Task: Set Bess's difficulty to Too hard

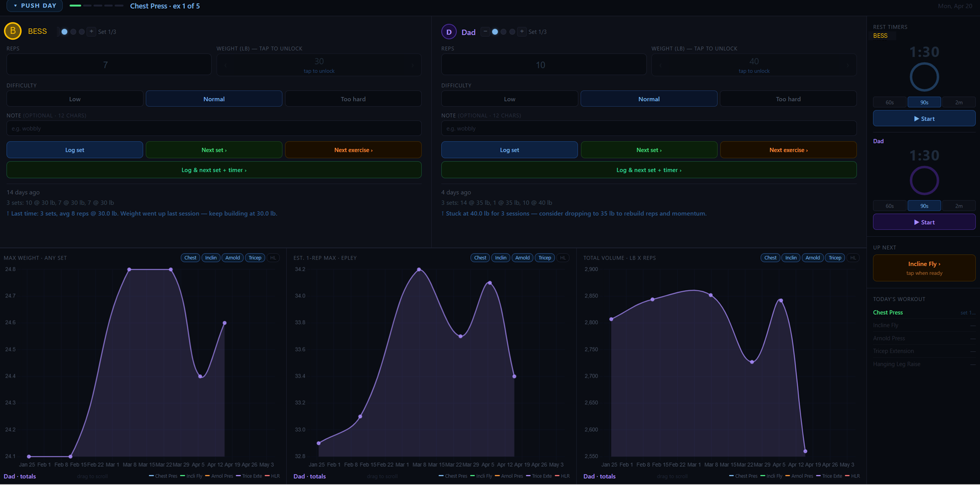Action: pos(353,99)
